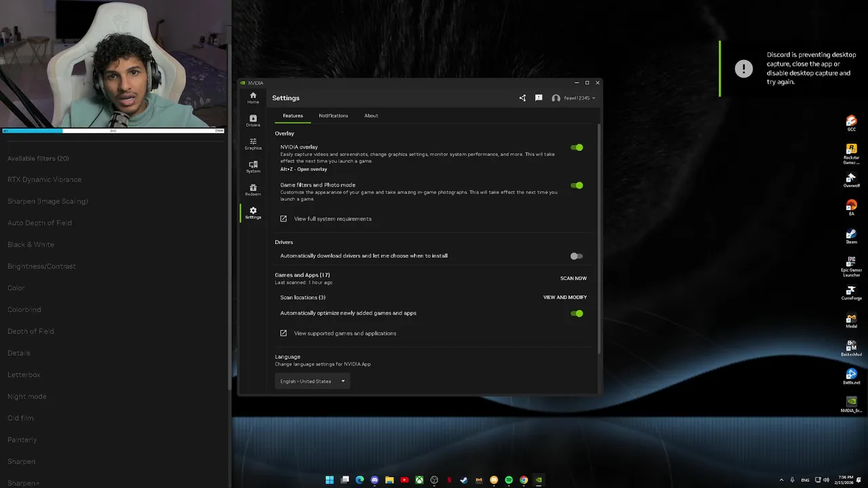Open the English - United States language dropdown
The height and width of the screenshot is (488, 868).
point(313,381)
